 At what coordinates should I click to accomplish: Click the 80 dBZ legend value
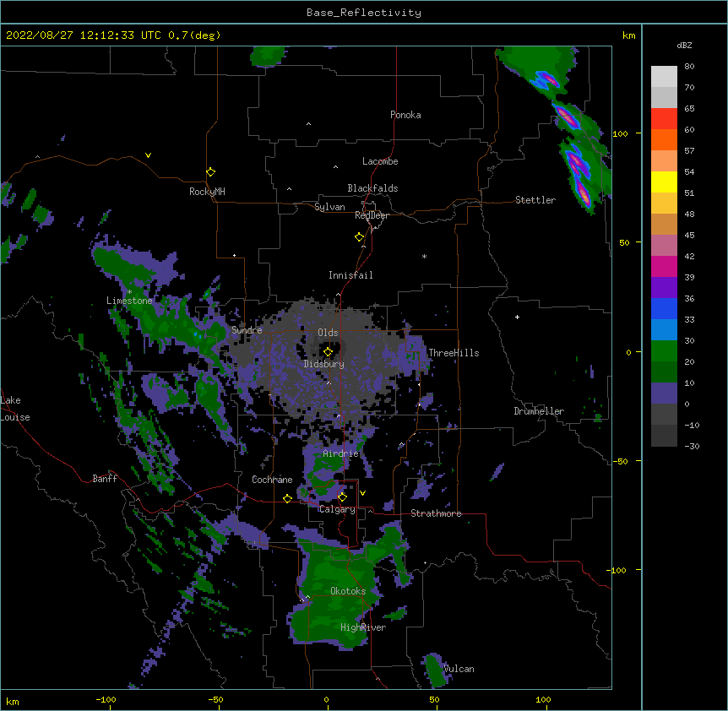pos(689,67)
